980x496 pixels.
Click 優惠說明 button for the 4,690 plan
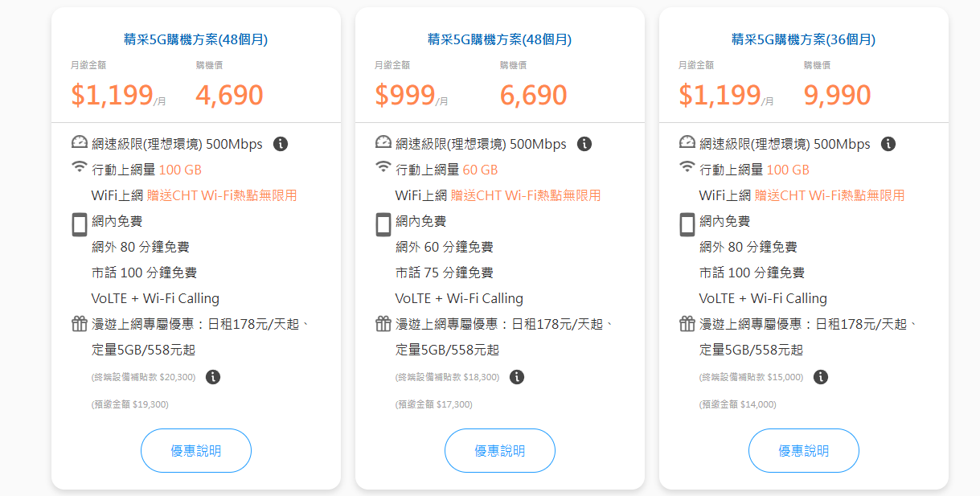pyautogui.click(x=196, y=450)
